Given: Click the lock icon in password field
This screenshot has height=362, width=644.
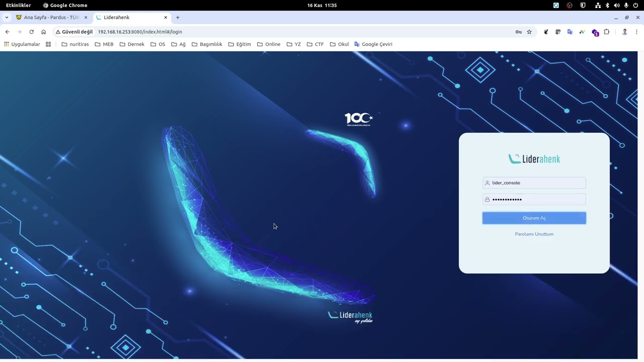Looking at the screenshot, I should (487, 200).
